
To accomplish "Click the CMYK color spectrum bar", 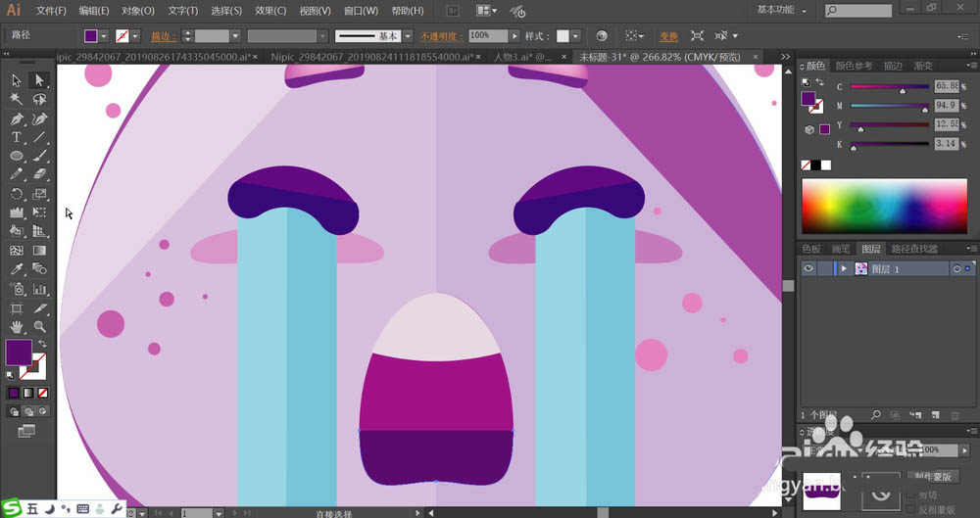I will pyautogui.click(x=884, y=205).
